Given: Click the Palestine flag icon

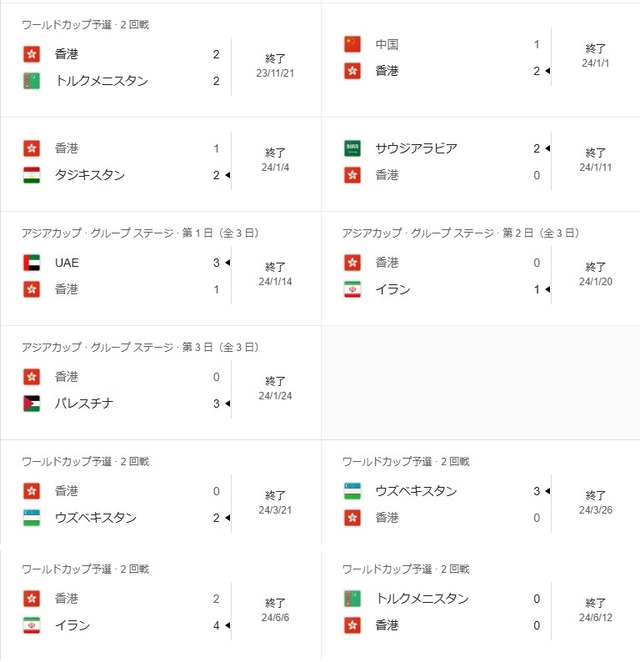Looking at the screenshot, I should (31, 403).
